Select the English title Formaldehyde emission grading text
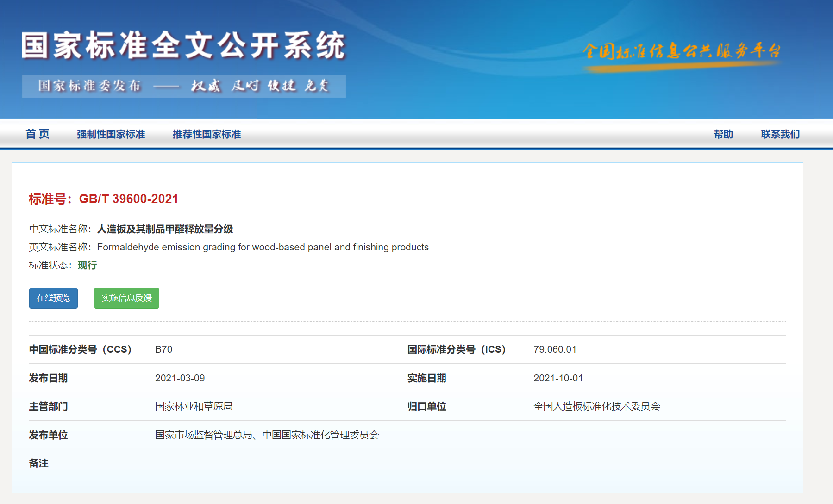The height and width of the screenshot is (504, 833). click(263, 247)
